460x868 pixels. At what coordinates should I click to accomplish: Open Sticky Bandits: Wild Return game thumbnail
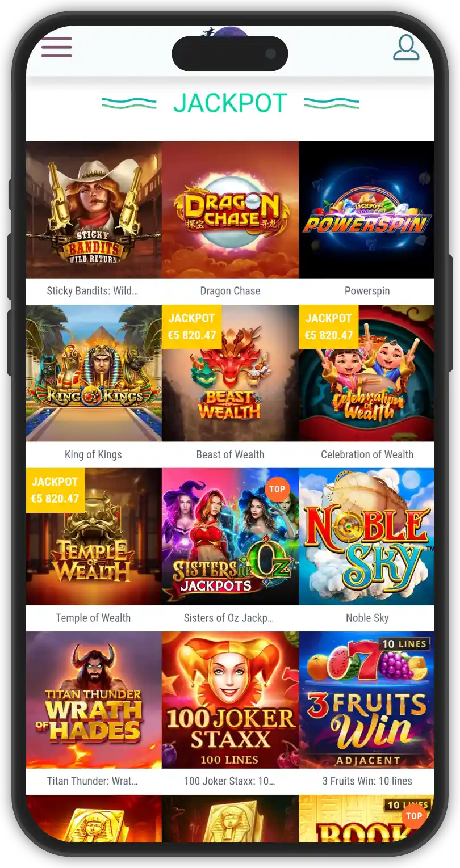click(94, 209)
